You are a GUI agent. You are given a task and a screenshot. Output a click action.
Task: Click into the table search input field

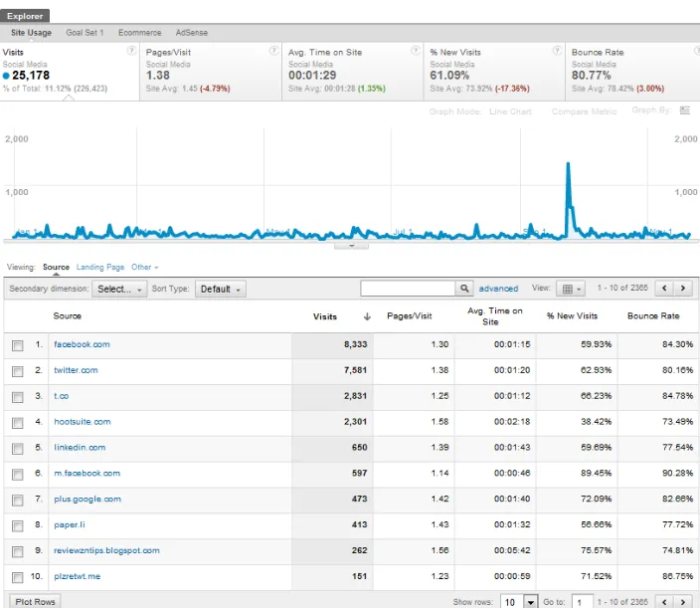click(x=408, y=289)
